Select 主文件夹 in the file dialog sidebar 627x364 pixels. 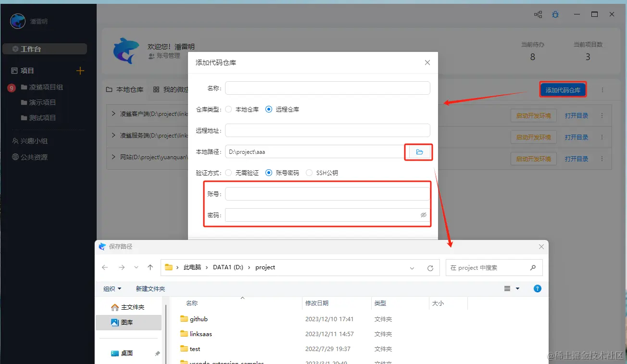coord(128,307)
